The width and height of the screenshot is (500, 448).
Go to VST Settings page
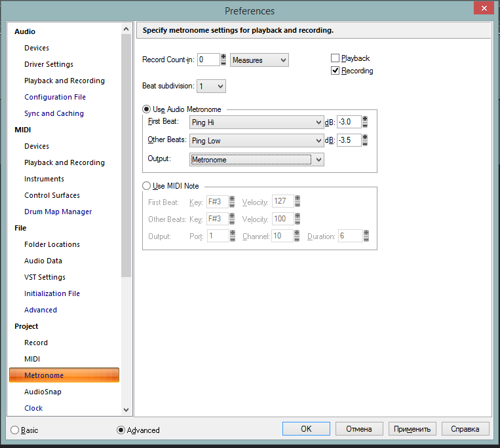[x=45, y=277]
